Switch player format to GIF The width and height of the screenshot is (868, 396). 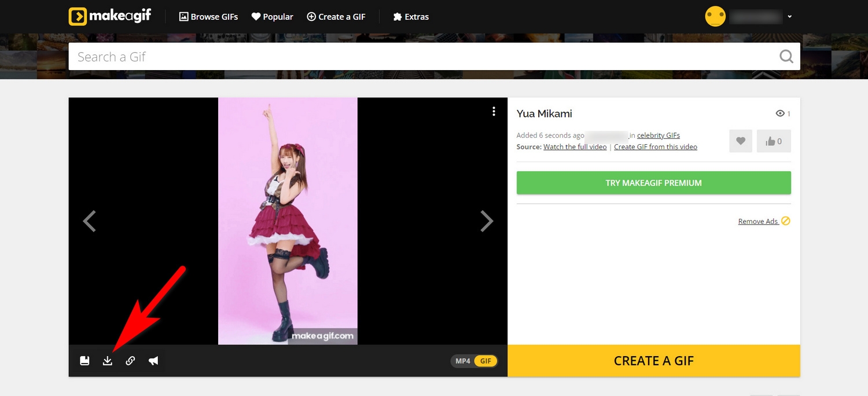pyautogui.click(x=486, y=361)
